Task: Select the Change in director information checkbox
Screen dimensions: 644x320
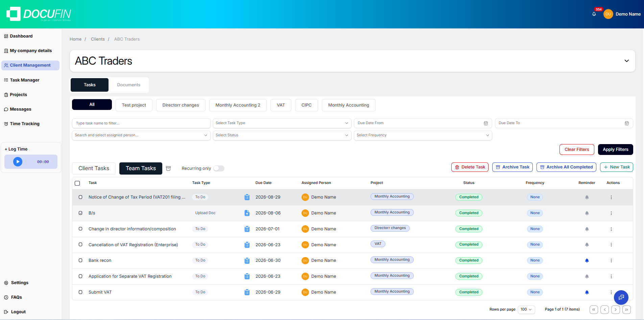Action: click(x=80, y=229)
